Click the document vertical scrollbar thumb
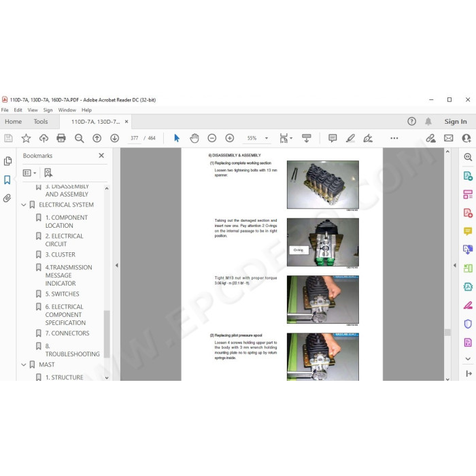Viewport: 476px width, 476px height. pyautogui.click(x=447, y=333)
